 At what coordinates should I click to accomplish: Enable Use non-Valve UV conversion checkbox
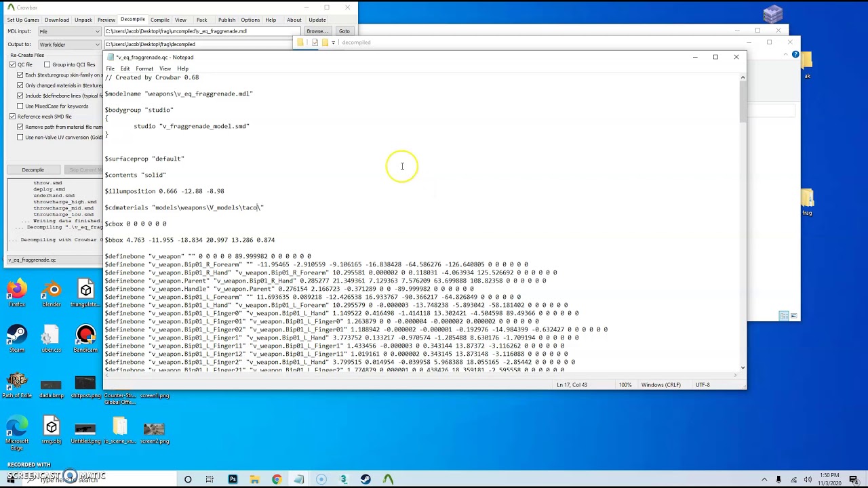tap(20, 137)
